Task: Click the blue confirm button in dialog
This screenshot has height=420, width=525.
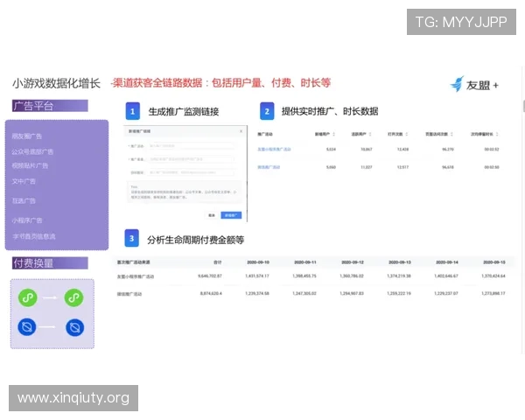Action: (231, 215)
